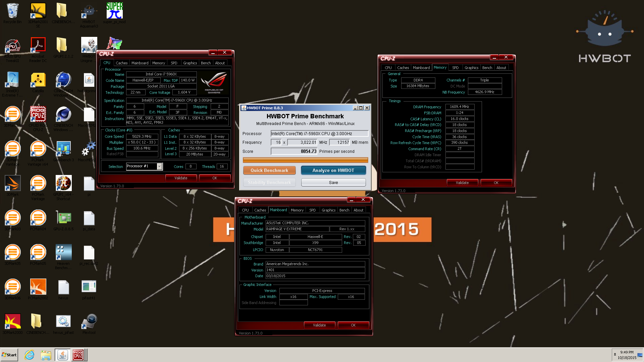Click Validate in bottom CPU-Z Mainboard window
Screen dimensions: 644x362
[x=319, y=325]
